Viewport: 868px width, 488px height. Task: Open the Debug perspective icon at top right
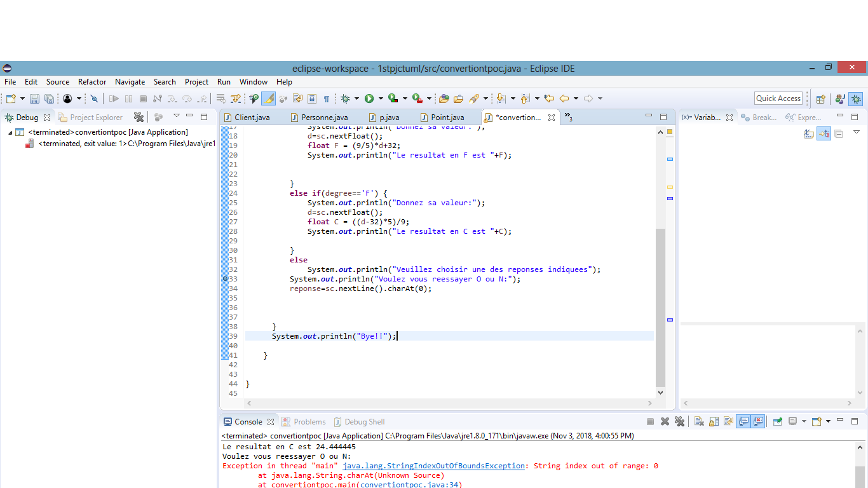[x=856, y=98]
